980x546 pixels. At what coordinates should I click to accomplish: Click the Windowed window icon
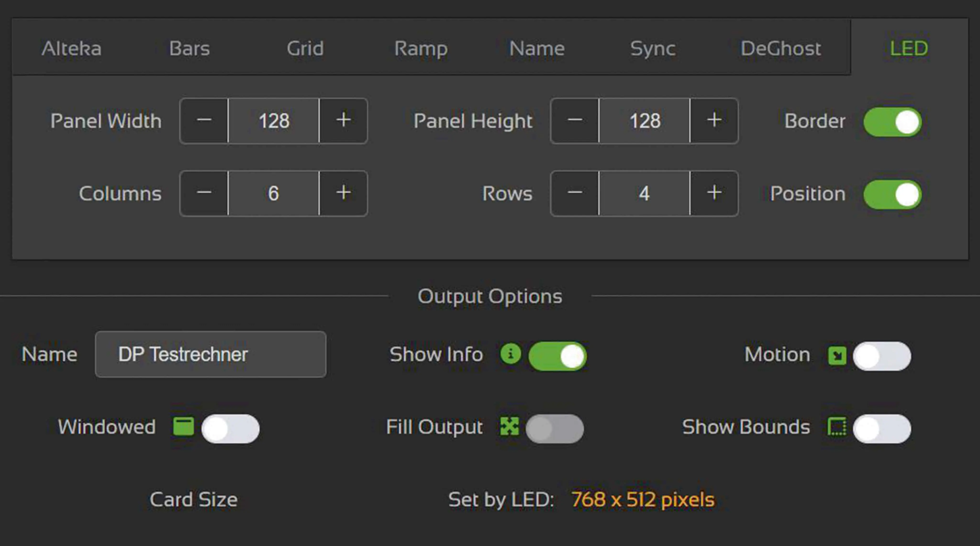tap(183, 426)
